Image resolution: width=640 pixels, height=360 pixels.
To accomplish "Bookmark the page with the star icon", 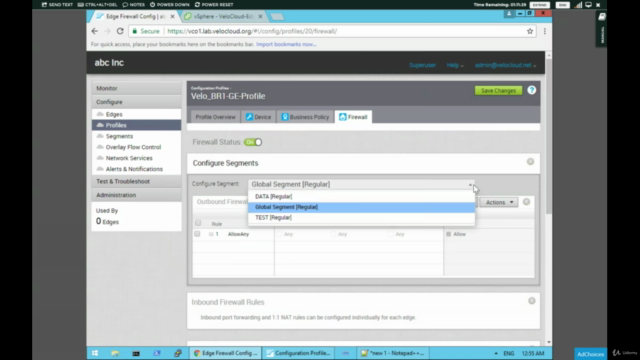I will [x=530, y=31].
